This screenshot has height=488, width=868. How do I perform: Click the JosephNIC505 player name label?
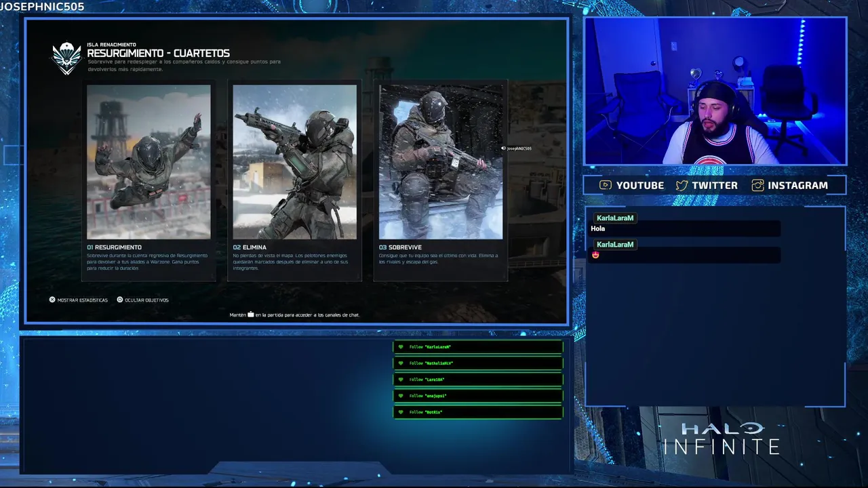coord(519,148)
